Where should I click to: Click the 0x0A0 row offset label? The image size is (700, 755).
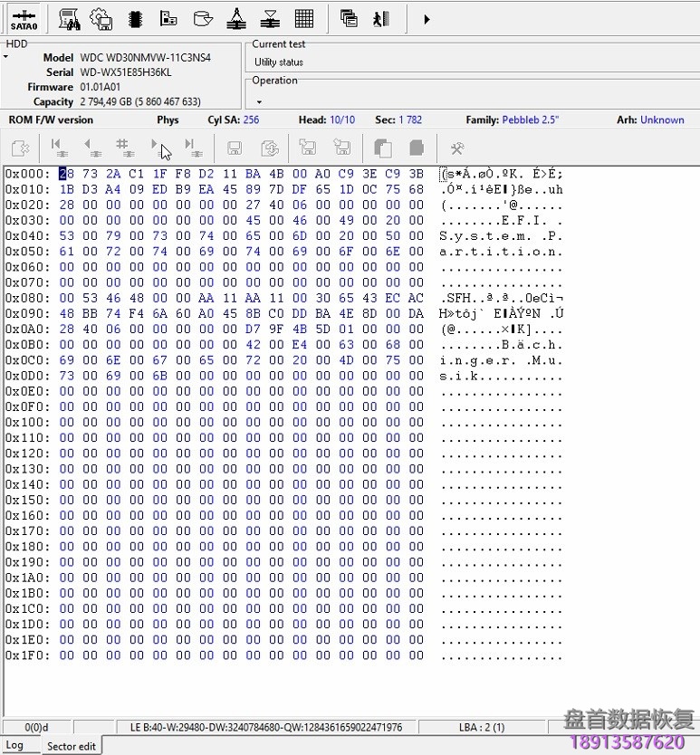28,329
